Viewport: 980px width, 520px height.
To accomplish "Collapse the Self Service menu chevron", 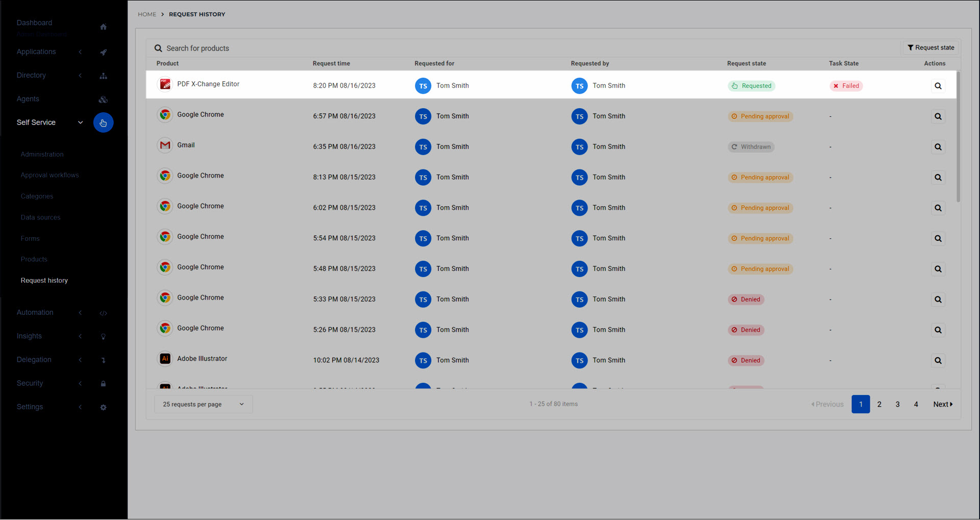I will (80, 122).
